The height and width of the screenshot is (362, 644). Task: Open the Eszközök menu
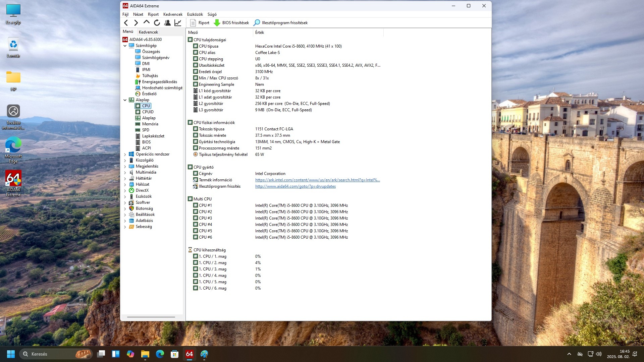pyautogui.click(x=195, y=14)
